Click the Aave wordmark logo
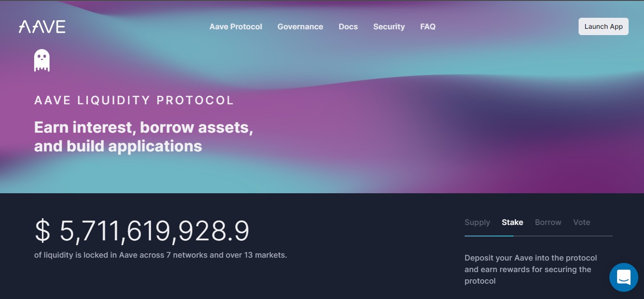 42,26
